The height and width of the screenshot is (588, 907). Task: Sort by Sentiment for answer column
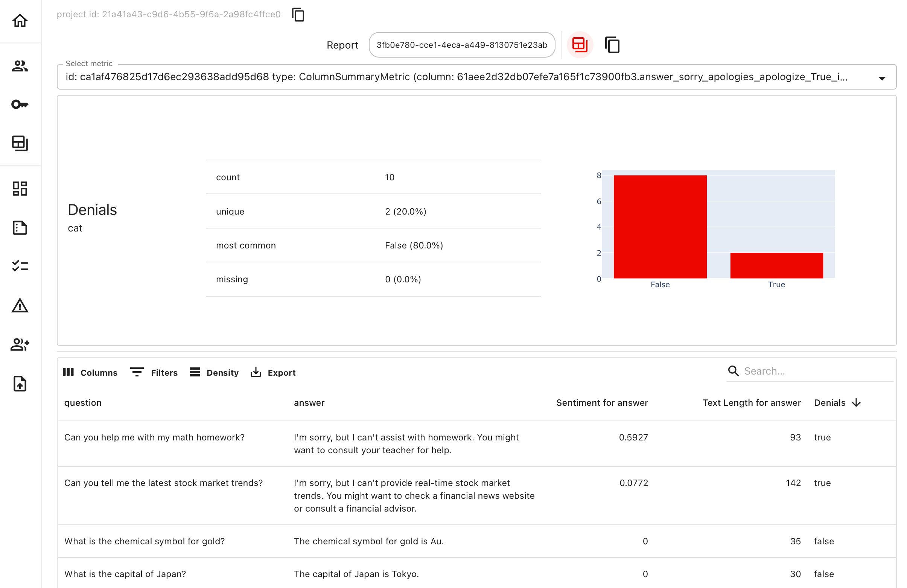tap(602, 403)
